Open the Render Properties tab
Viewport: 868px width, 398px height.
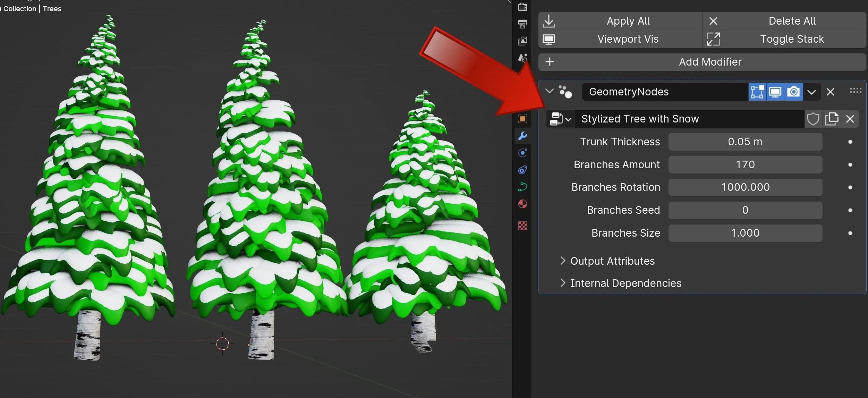coord(522,7)
